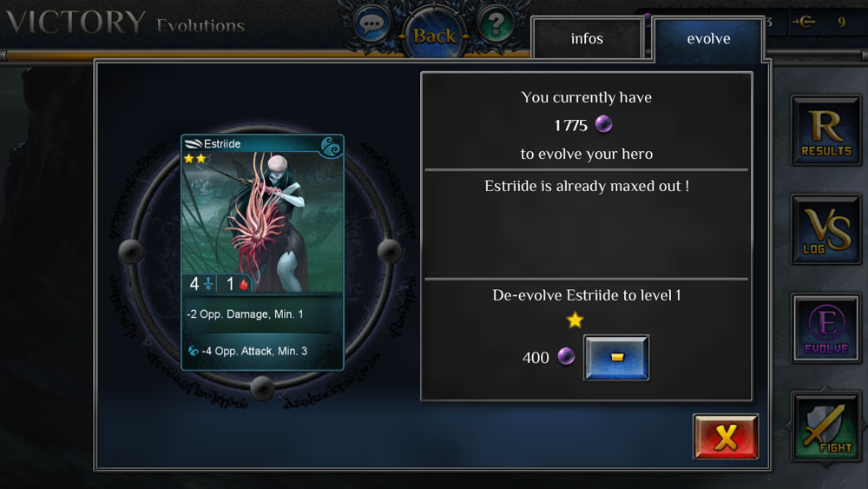Select the Estriide hero card artwork

[x=262, y=221]
